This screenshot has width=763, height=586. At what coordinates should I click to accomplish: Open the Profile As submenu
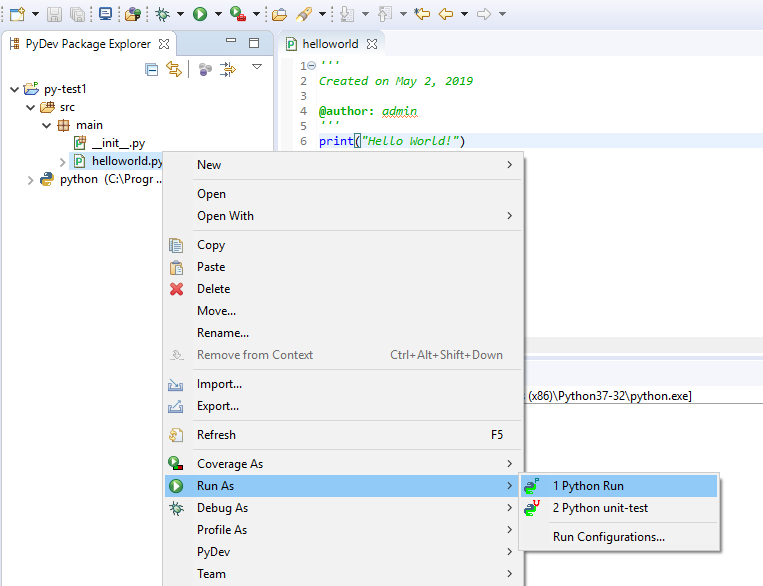344,530
